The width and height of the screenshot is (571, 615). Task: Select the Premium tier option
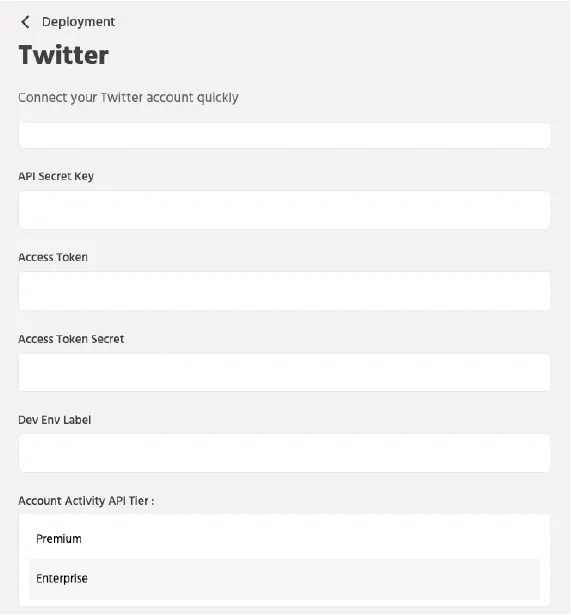(284, 539)
